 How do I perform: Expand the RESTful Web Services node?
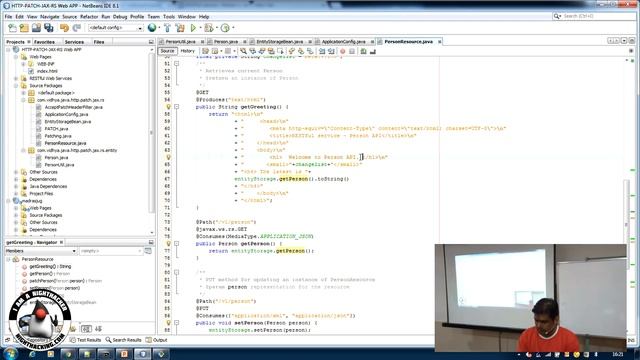(16, 78)
